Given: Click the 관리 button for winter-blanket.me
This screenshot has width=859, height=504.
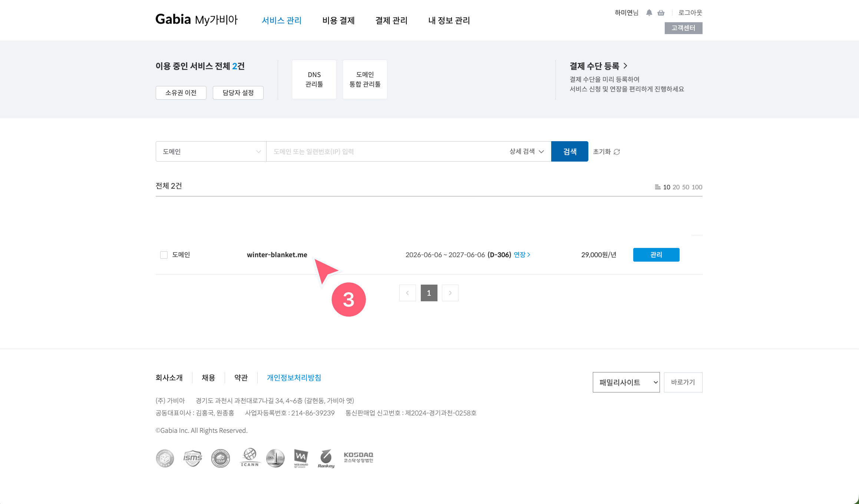Looking at the screenshot, I should (x=656, y=255).
